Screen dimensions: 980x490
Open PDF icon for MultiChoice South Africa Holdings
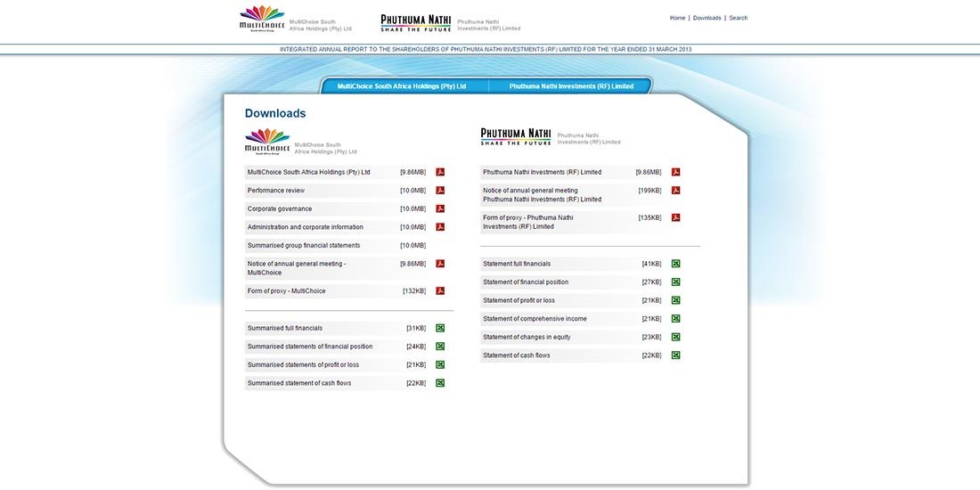440,172
